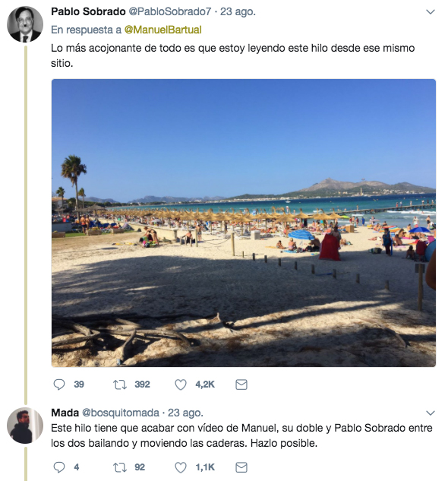The image size is (448, 481).
Task: Open Pablo Sobrado display name link
Action: click(x=88, y=11)
